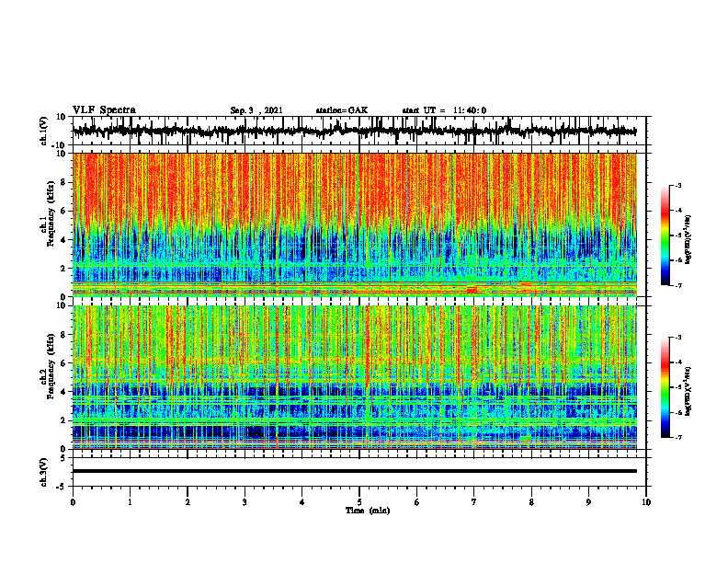This screenshot has height=563, width=728.
Task: Click the 'start UT = 11:40: 0' text
Action: (444, 110)
